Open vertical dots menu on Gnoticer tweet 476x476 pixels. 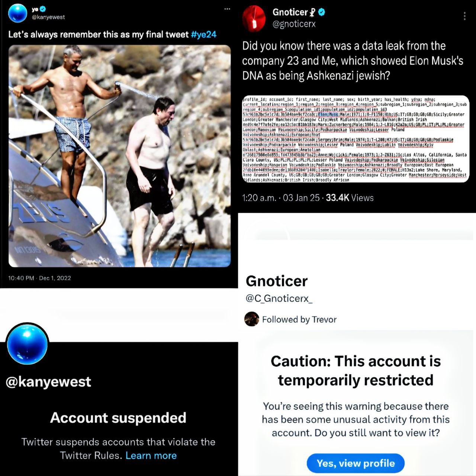click(x=464, y=16)
